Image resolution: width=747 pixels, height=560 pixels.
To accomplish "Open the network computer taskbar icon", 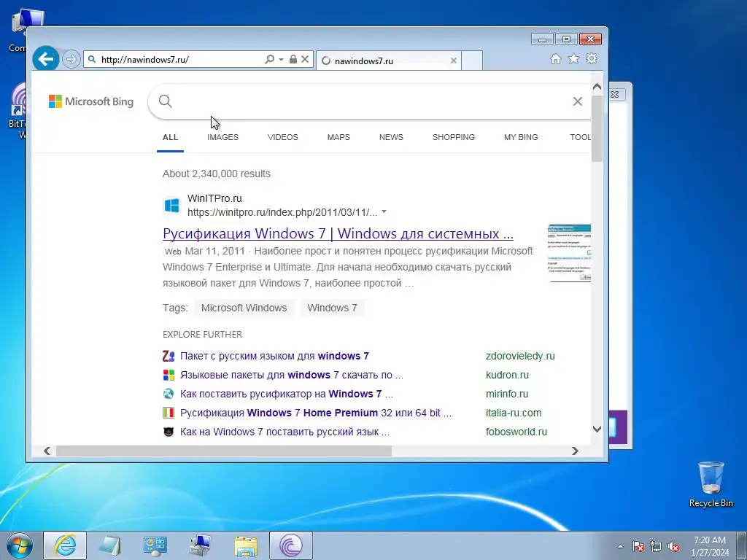I will tap(200, 545).
